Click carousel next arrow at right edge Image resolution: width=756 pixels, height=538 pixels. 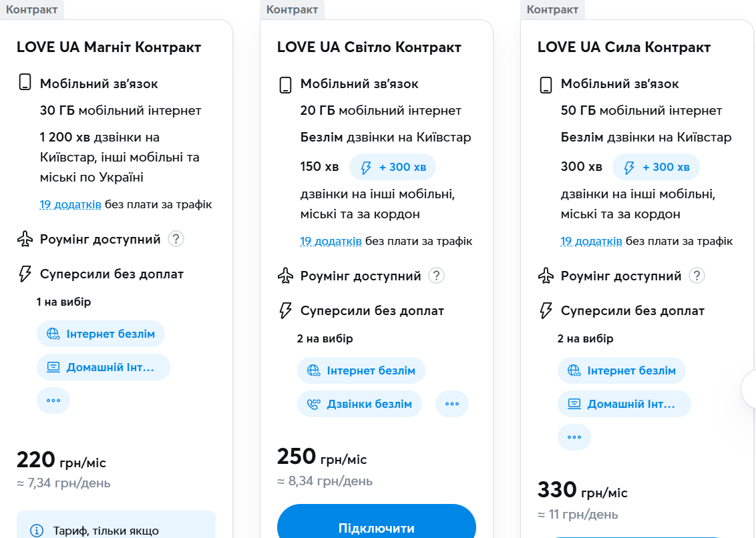click(751, 388)
